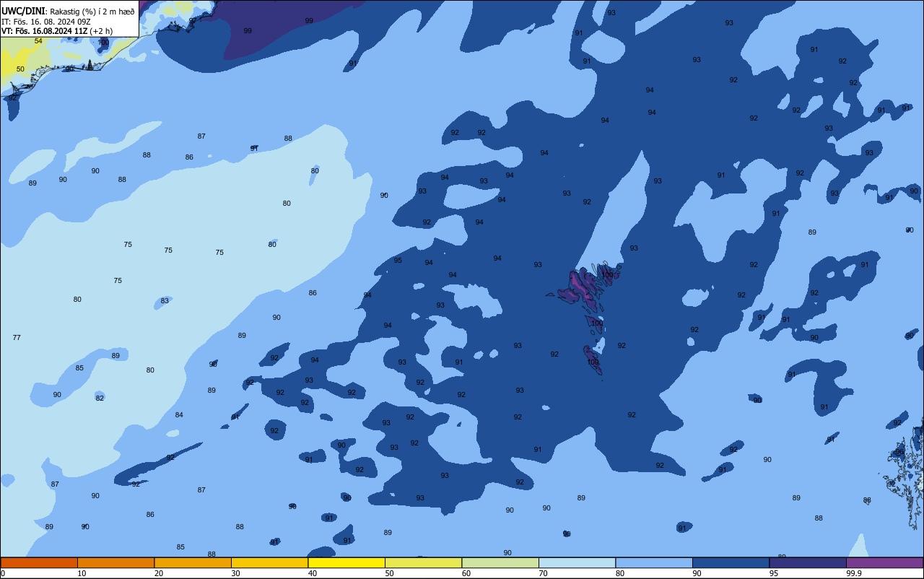The width and height of the screenshot is (924, 579).
Task: Click the 30–40 golden legend swatch
Action: [x=270, y=562]
